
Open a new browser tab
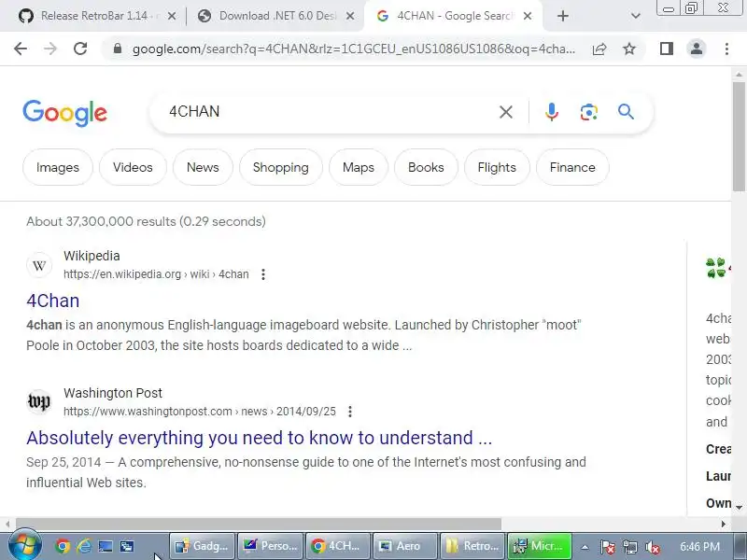(x=563, y=16)
